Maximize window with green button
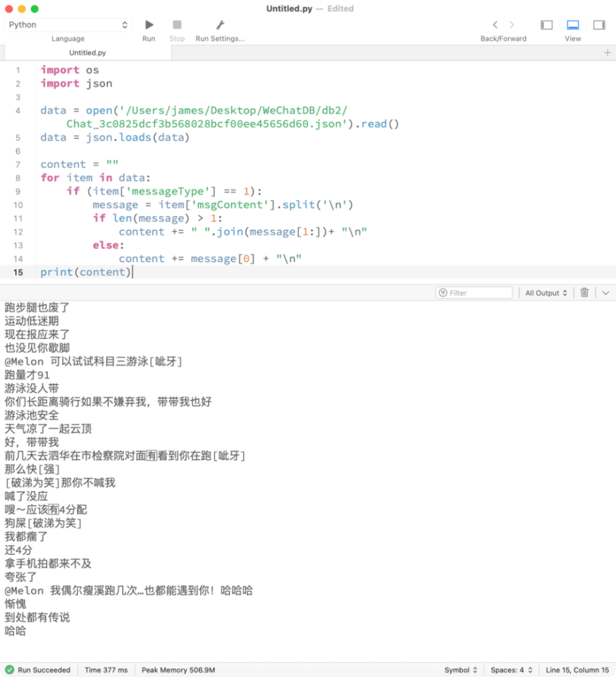Viewport: 616px width, 677px height. 35,9
